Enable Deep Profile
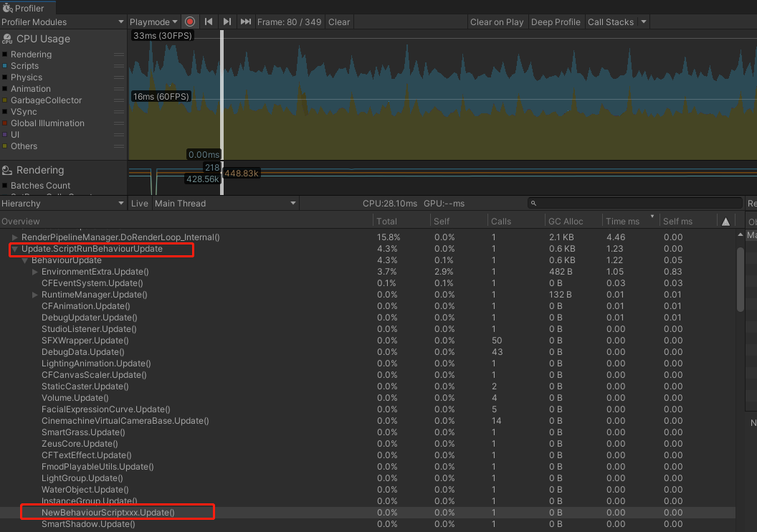757x532 pixels. coord(556,22)
